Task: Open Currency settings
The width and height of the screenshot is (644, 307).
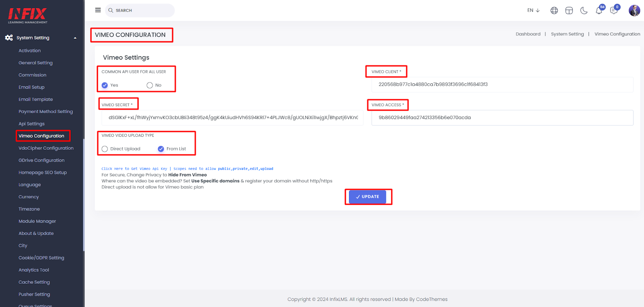Action: (29, 197)
